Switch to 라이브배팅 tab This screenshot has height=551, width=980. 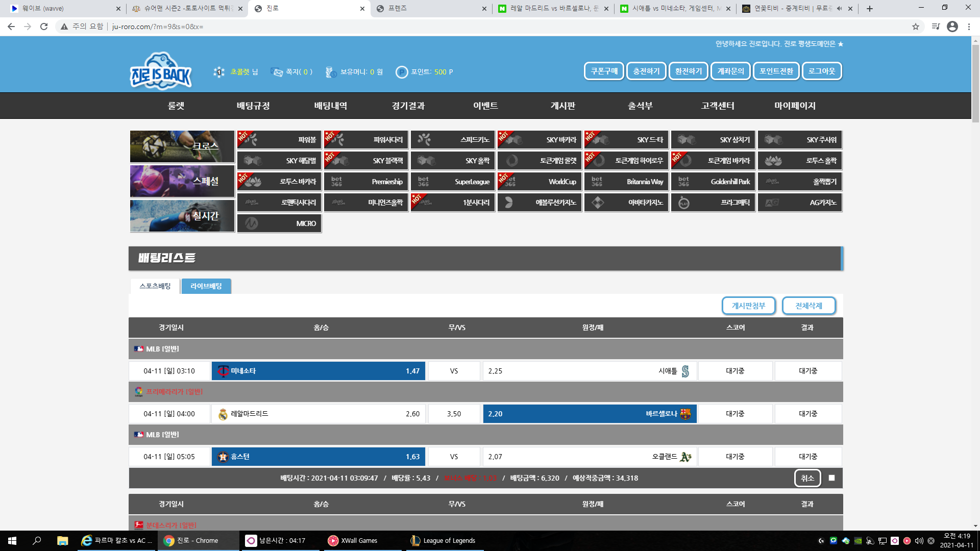point(206,286)
